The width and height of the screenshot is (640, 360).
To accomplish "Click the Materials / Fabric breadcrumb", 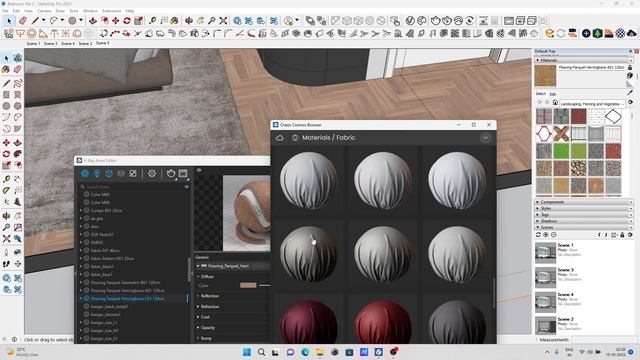I will (x=329, y=138).
